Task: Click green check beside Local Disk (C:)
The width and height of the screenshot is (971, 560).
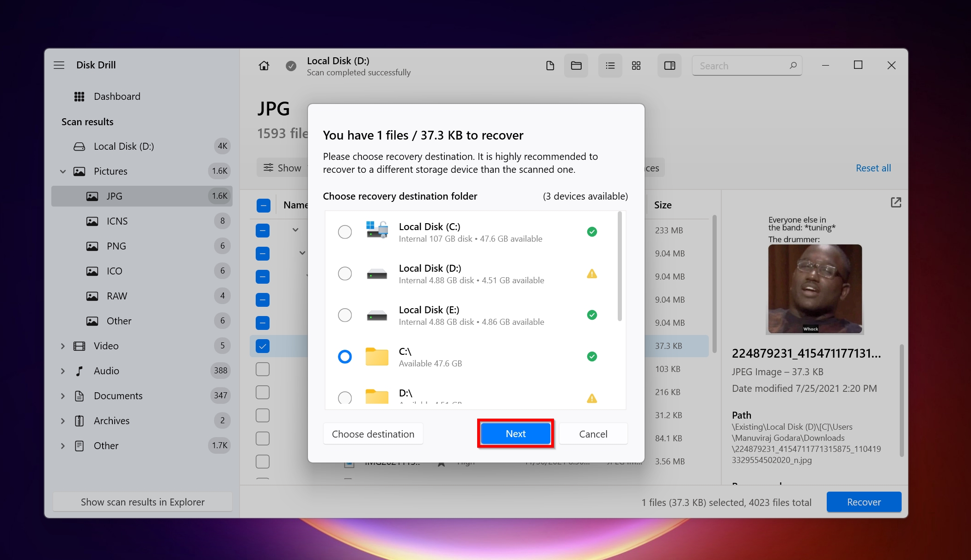Action: click(592, 232)
